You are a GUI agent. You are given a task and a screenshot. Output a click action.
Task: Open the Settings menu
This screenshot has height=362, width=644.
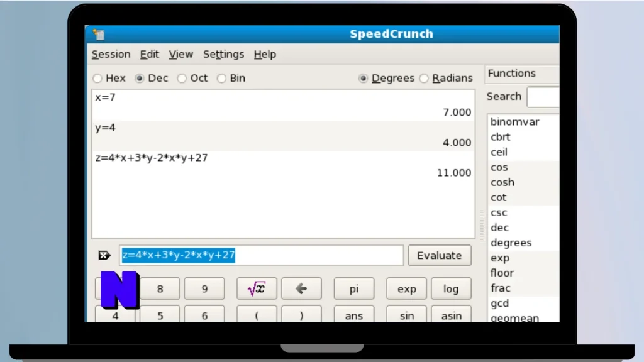click(223, 54)
